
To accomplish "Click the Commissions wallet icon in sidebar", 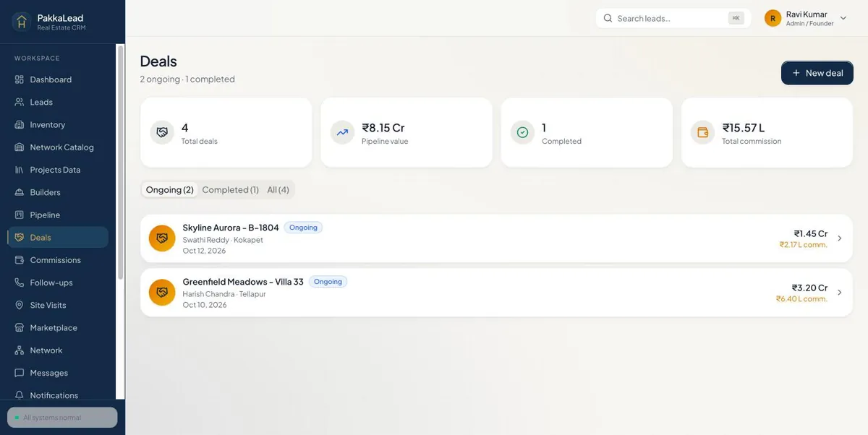I will pos(20,260).
